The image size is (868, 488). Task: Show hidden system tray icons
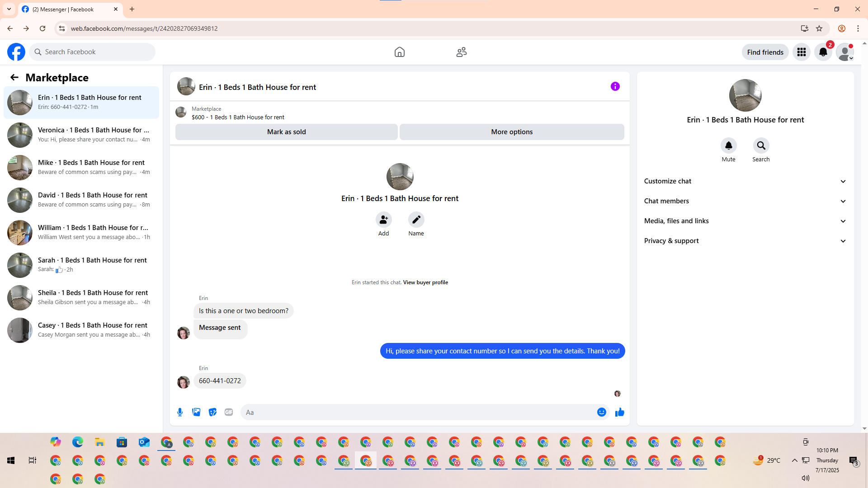pos(794,460)
